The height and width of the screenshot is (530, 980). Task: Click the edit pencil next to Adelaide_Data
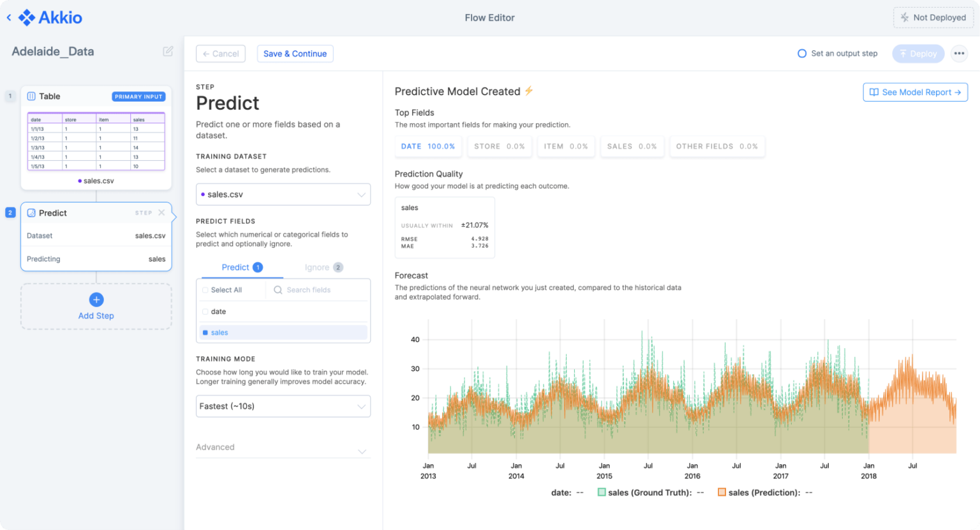click(x=167, y=51)
